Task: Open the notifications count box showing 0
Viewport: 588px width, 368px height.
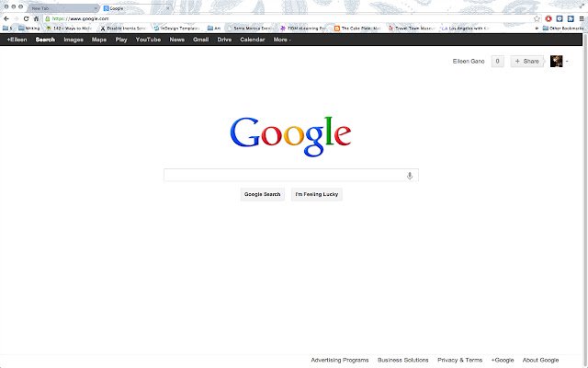Action: (498, 62)
